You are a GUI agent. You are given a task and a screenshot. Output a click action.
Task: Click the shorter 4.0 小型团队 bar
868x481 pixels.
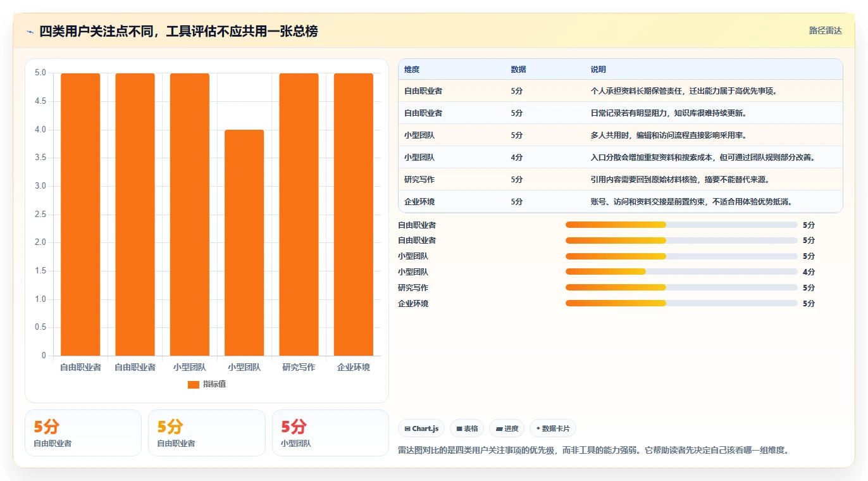coord(244,242)
